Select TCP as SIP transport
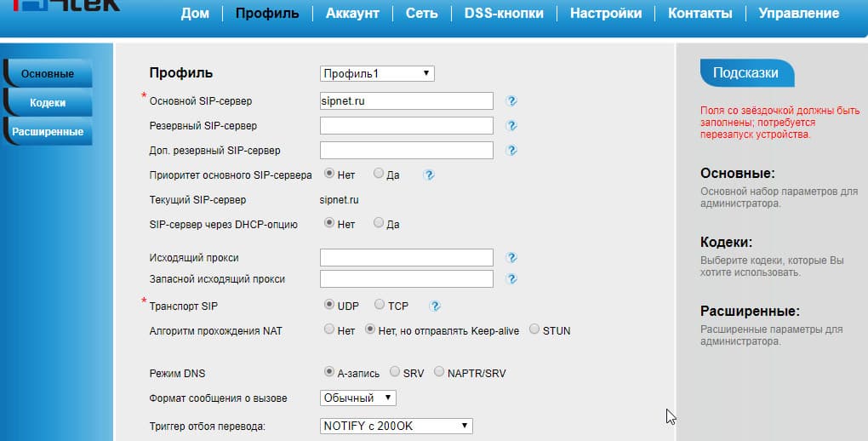868x441 pixels. click(x=380, y=305)
